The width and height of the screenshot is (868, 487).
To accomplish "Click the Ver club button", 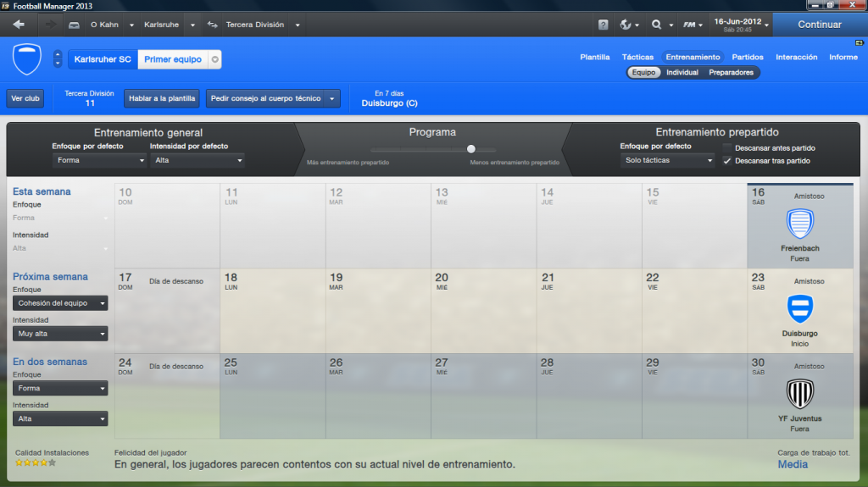I will click(25, 98).
